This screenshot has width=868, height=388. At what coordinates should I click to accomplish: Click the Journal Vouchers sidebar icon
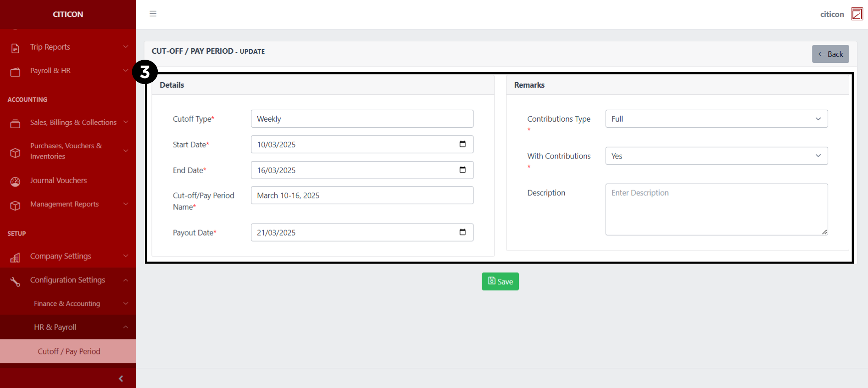click(15, 181)
